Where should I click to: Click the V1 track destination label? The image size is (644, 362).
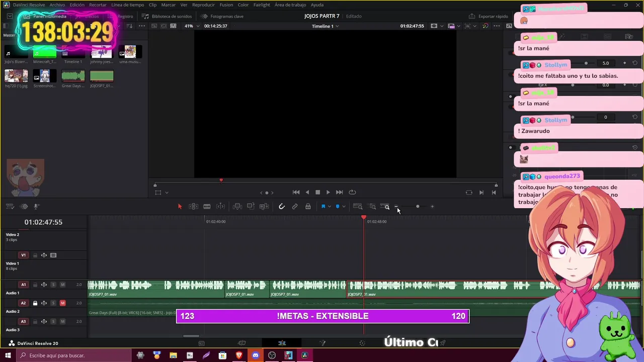[23, 255]
